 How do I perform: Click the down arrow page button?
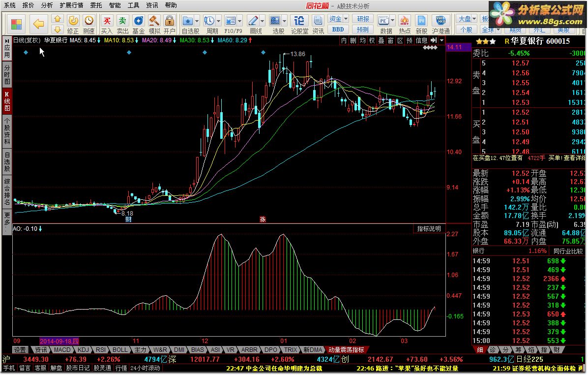click(58, 29)
